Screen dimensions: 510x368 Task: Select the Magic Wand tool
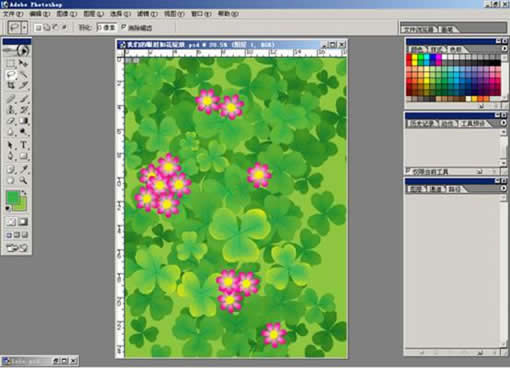pyautogui.click(x=23, y=74)
